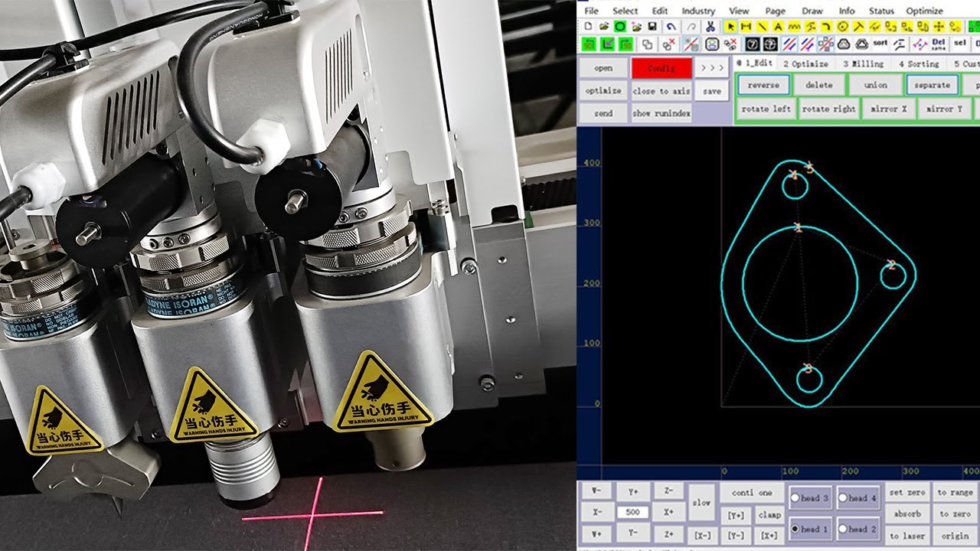This screenshot has height=551, width=980.
Task: Open the Draw menu
Action: 812,11
